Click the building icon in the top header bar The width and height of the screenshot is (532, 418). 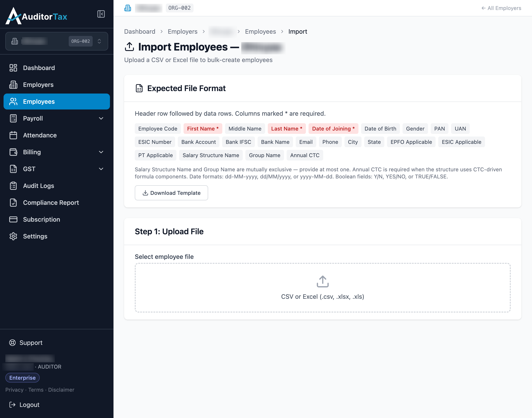tap(127, 8)
